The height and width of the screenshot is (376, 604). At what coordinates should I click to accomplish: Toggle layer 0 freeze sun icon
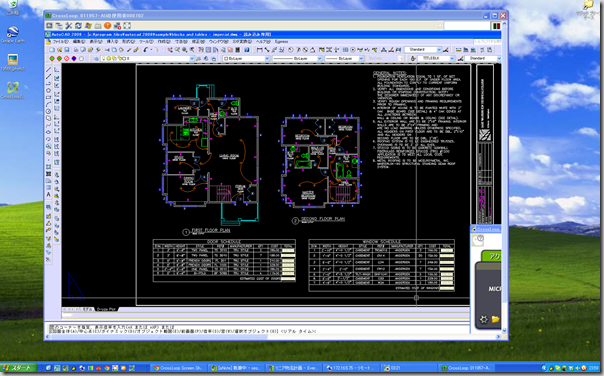[109, 59]
